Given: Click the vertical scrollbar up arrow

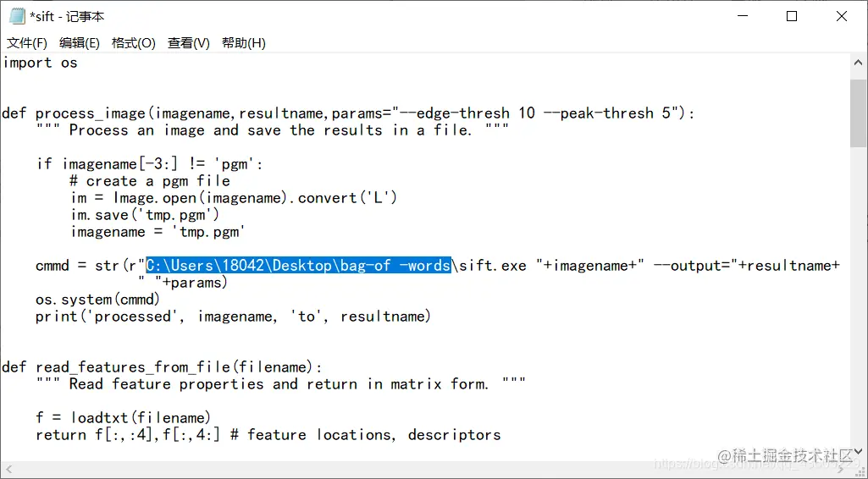Looking at the screenshot, I should (858, 63).
